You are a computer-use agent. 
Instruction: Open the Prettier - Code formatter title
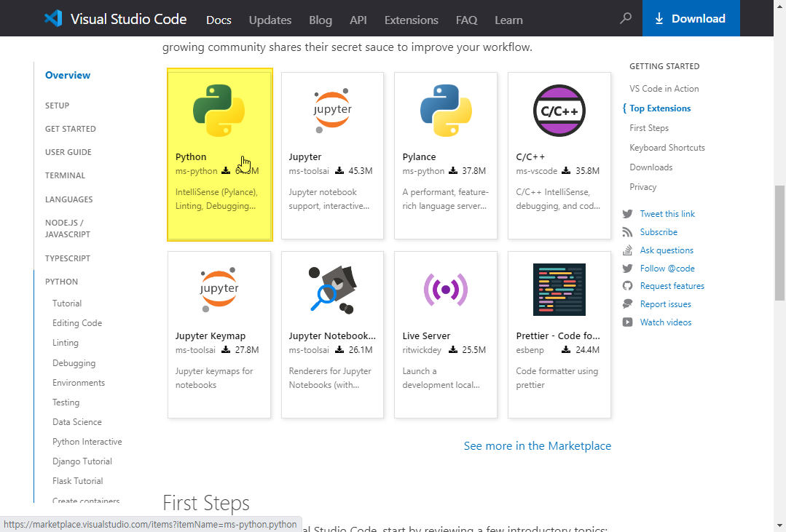point(558,336)
